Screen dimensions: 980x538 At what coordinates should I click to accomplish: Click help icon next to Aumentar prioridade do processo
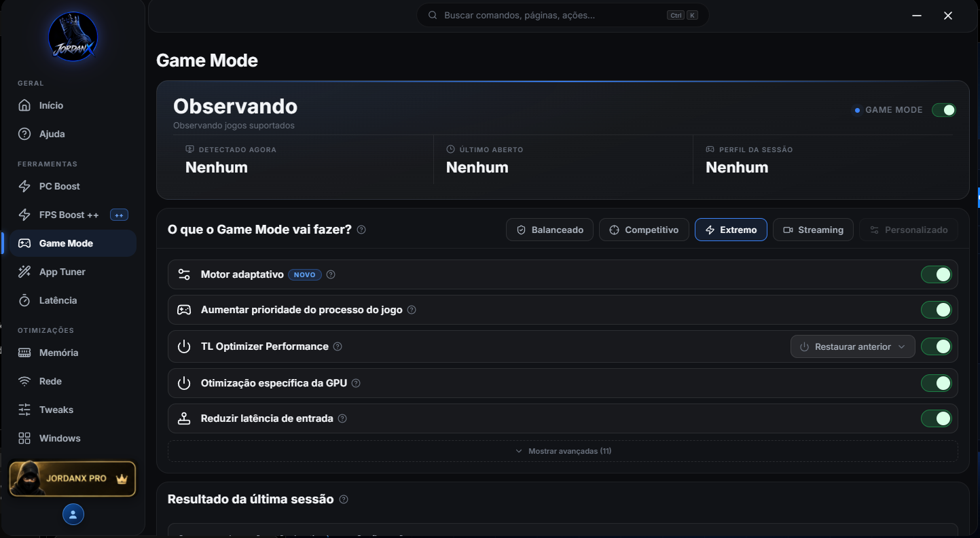click(x=412, y=310)
